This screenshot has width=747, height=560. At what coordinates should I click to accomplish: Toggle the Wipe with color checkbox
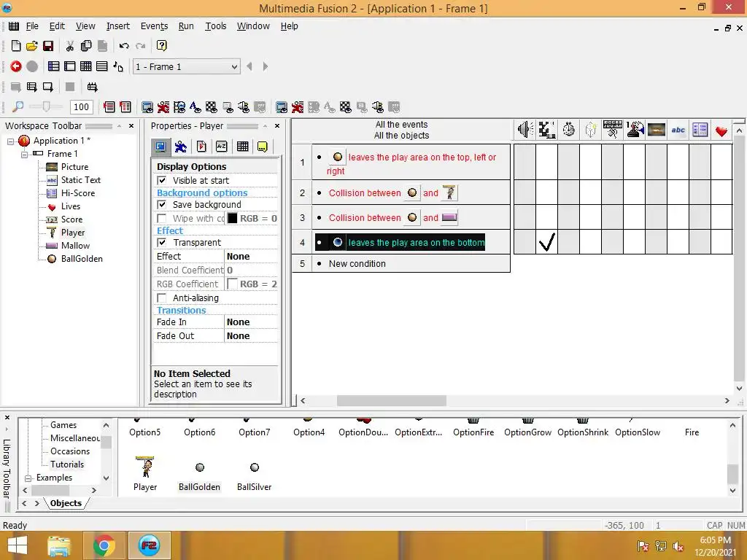click(x=162, y=218)
